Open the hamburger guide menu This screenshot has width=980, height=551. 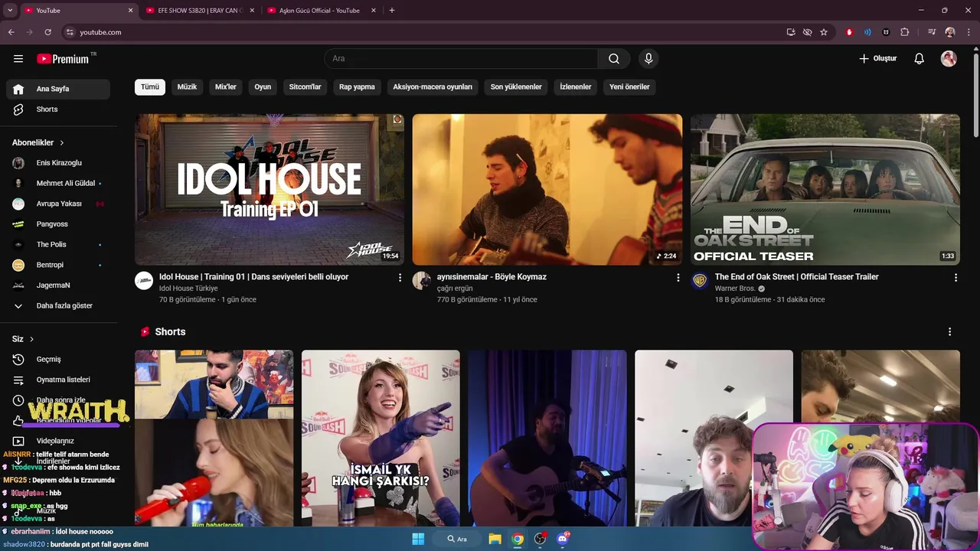18,59
